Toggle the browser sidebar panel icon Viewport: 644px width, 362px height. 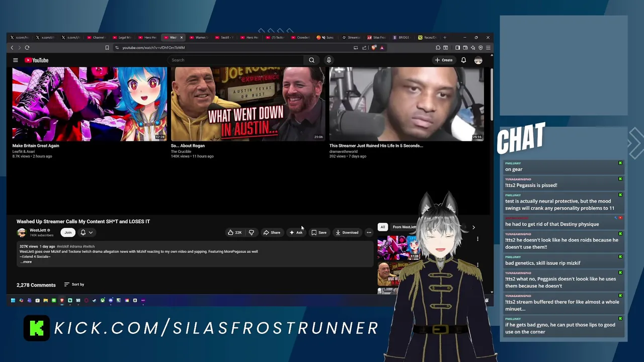(x=457, y=48)
